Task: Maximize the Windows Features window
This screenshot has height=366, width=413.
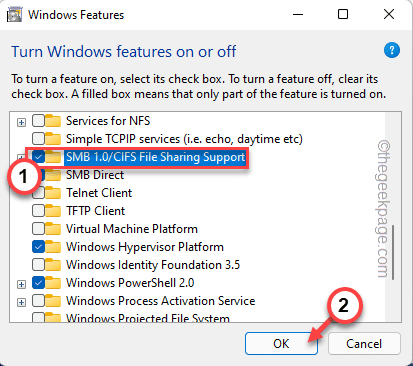Action: pyautogui.click(x=343, y=14)
